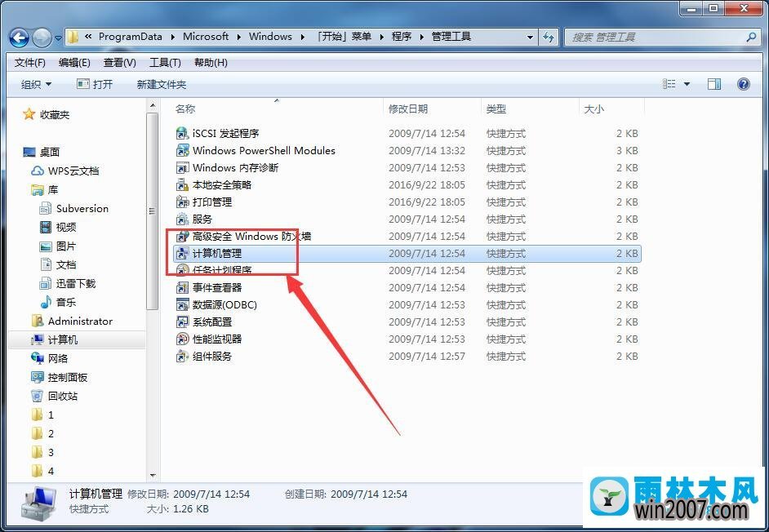Image resolution: width=769 pixels, height=532 pixels.
Task: Sort by the 类型 column header
Action: click(x=530, y=109)
